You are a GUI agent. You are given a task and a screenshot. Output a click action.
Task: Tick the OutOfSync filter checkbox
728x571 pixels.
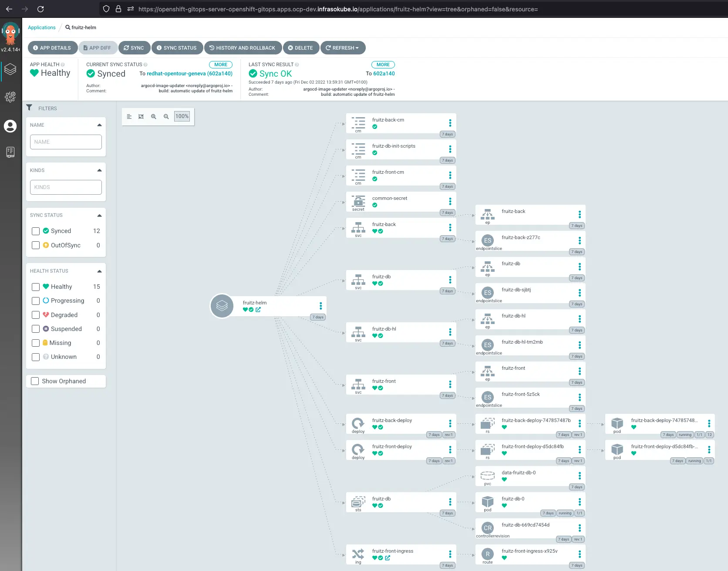point(36,246)
